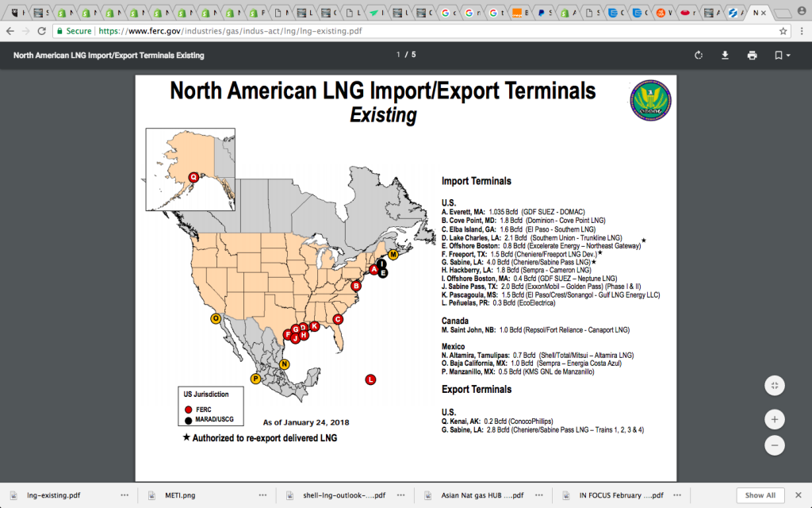Download the currently open PDF
This screenshot has width=812, height=508.
tap(723, 55)
